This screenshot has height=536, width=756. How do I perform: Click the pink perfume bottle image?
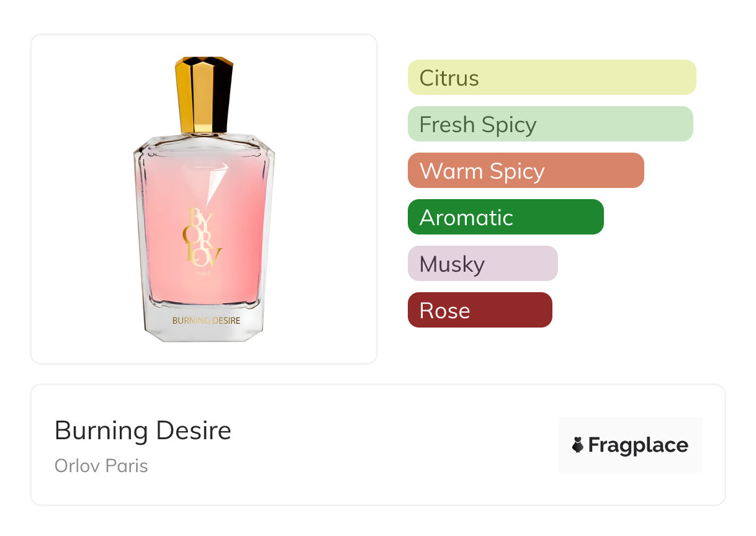(x=204, y=199)
